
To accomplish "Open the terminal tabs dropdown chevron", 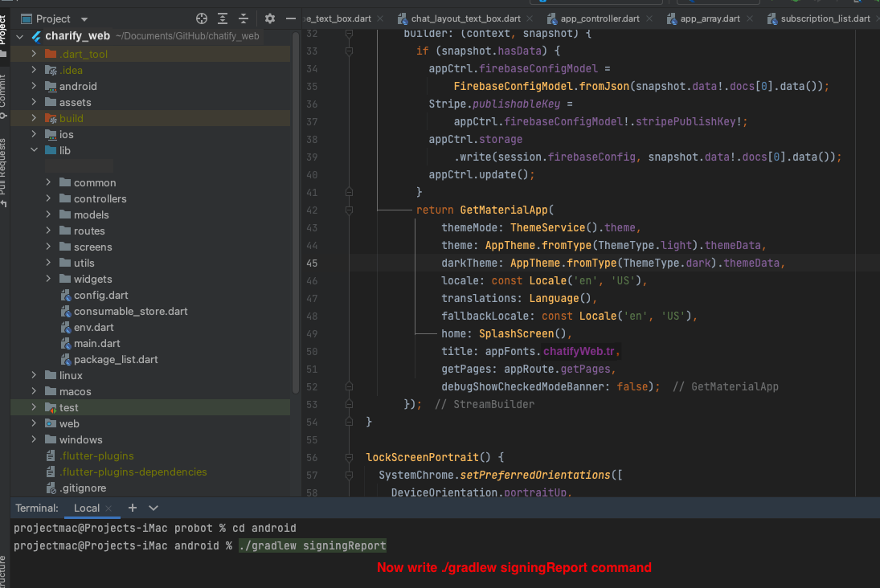I will [153, 508].
